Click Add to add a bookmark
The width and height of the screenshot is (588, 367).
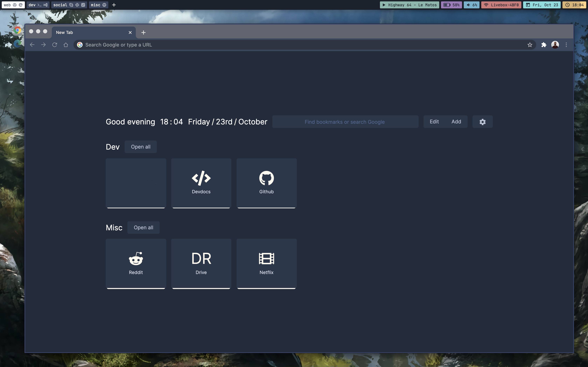[456, 122]
